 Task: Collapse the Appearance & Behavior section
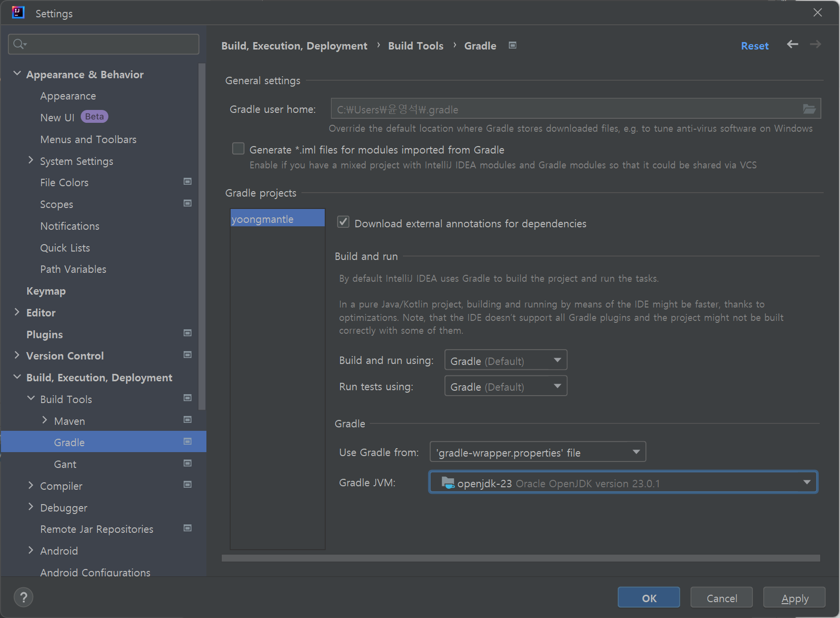(17, 74)
